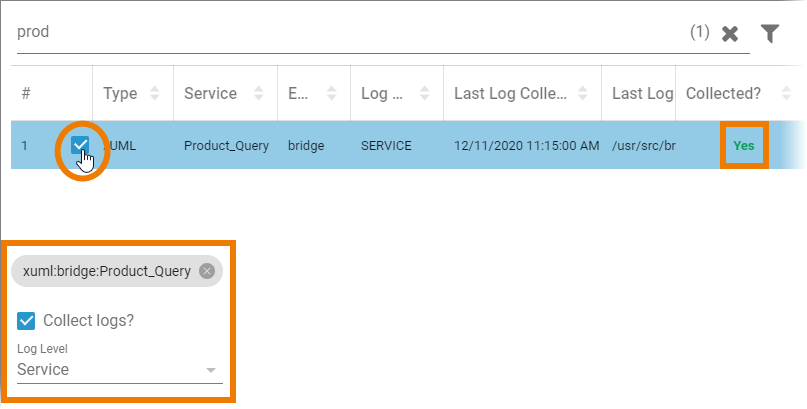Image resolution: width=807 pixels, height=409 pixels.
Task: Sort by Last Log Colle... column arrows
Action: [x=583, y=94]
